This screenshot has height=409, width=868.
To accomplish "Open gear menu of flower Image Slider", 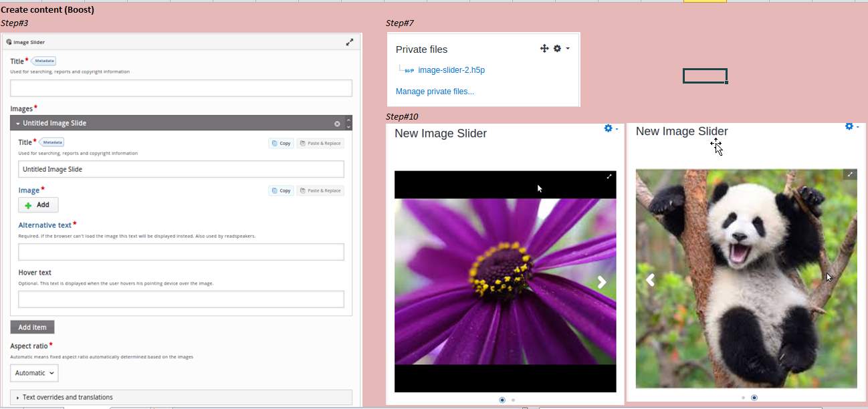I will coord(611,128).
